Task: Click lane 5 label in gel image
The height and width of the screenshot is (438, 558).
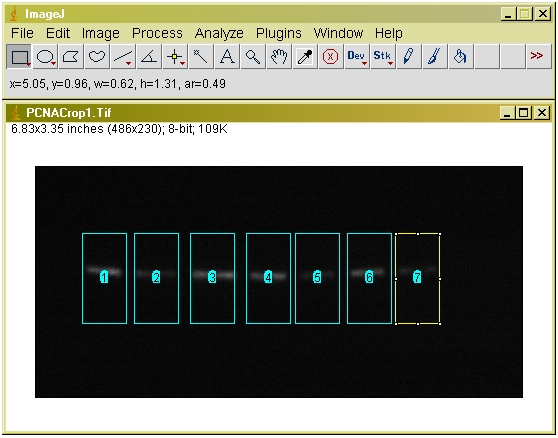Action: [x=317, y=276]
